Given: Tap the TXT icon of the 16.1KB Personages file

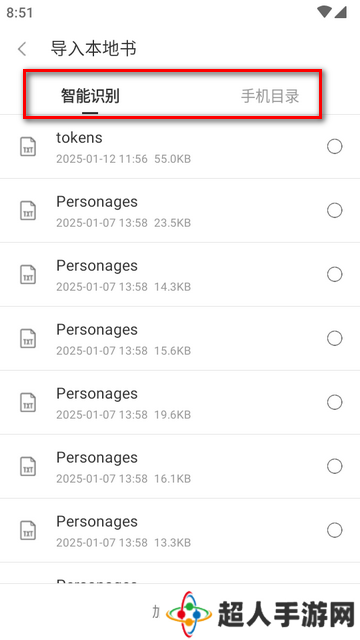Looking at the screenshot, I should click(28, 466).
